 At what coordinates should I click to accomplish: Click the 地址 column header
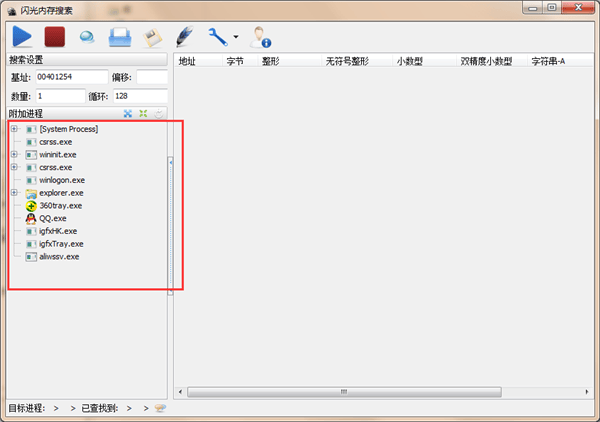187,61
